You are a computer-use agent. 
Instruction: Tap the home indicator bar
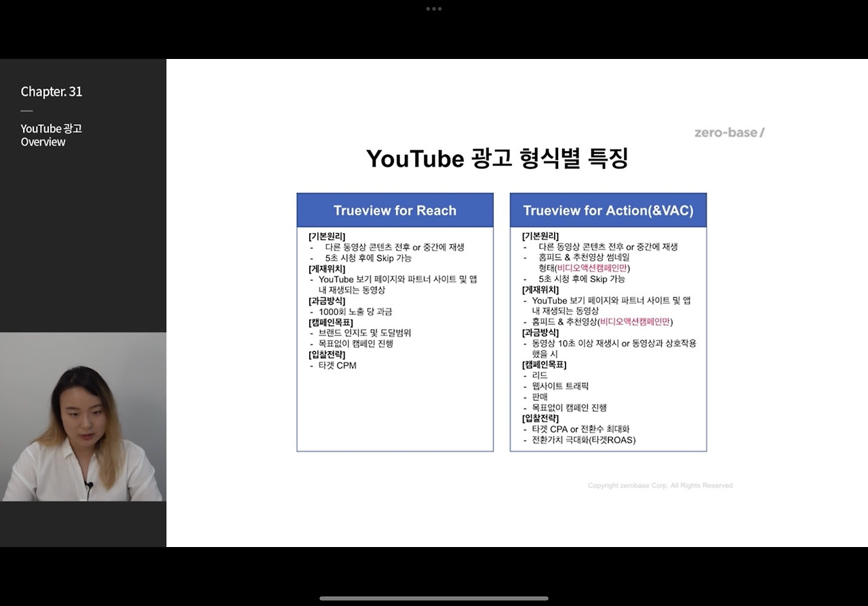tap(434, 599)
